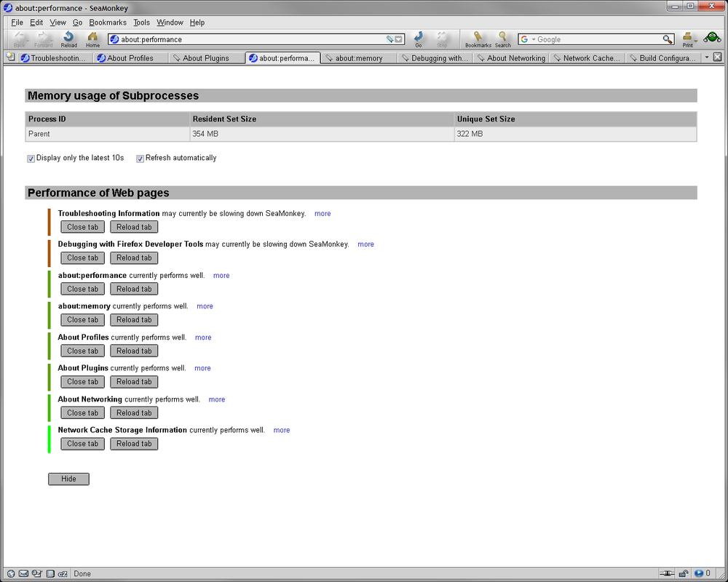The image size is (728, 582).
Task: Toggle 'Display only the latest 10s' checkbox
Action: point(31,159)
